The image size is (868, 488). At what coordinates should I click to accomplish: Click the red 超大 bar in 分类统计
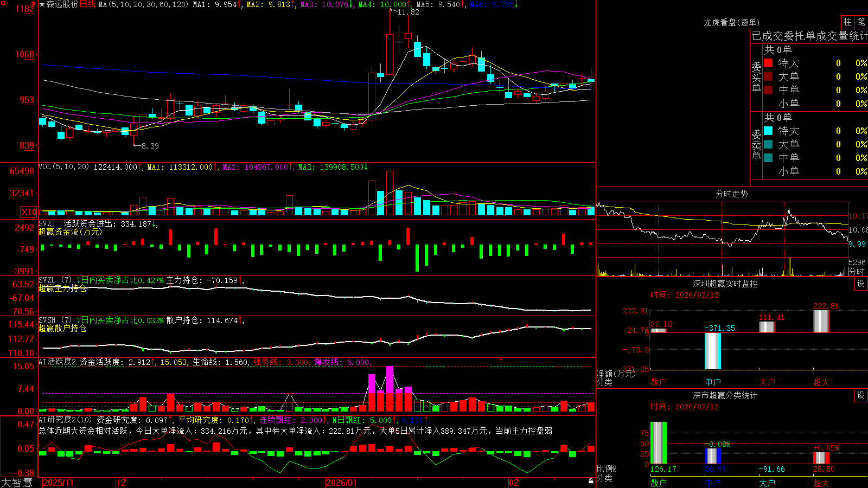[821, 458]
